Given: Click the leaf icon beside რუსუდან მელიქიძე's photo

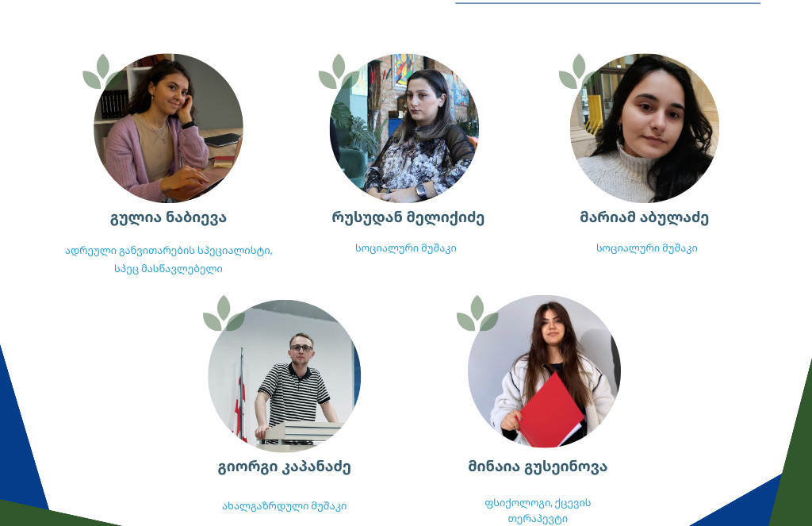Looking at the screenshot, I should [339, 71].
